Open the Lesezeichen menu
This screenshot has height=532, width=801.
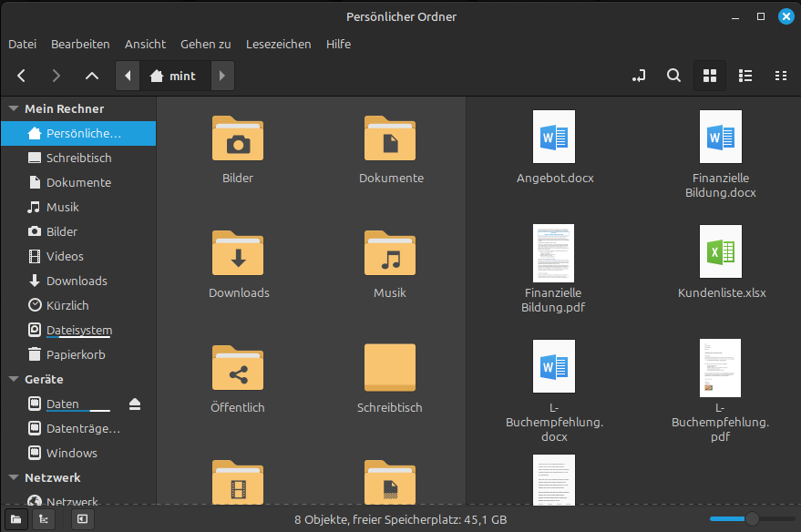click(x=278, y=44)
